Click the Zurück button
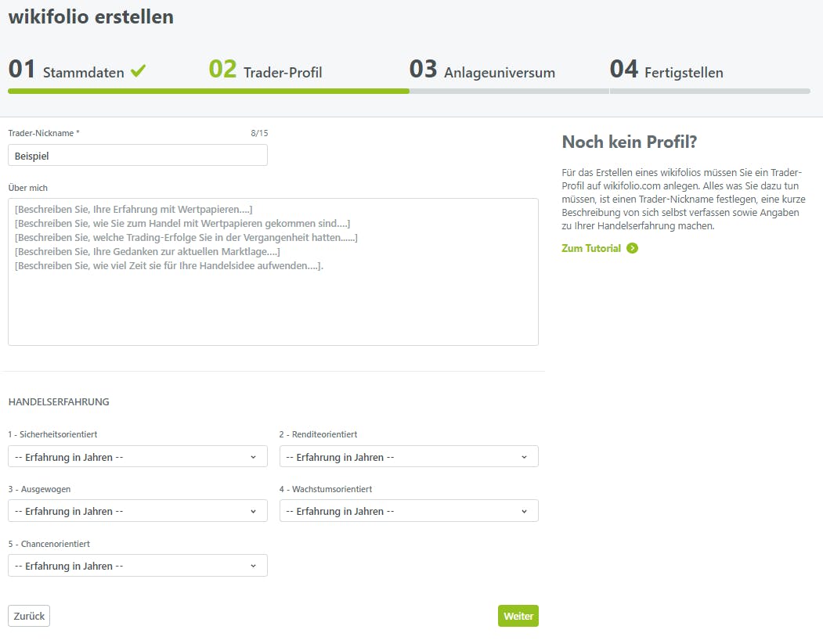The width and height of the screenshot is (823, 644). [29, 616]
